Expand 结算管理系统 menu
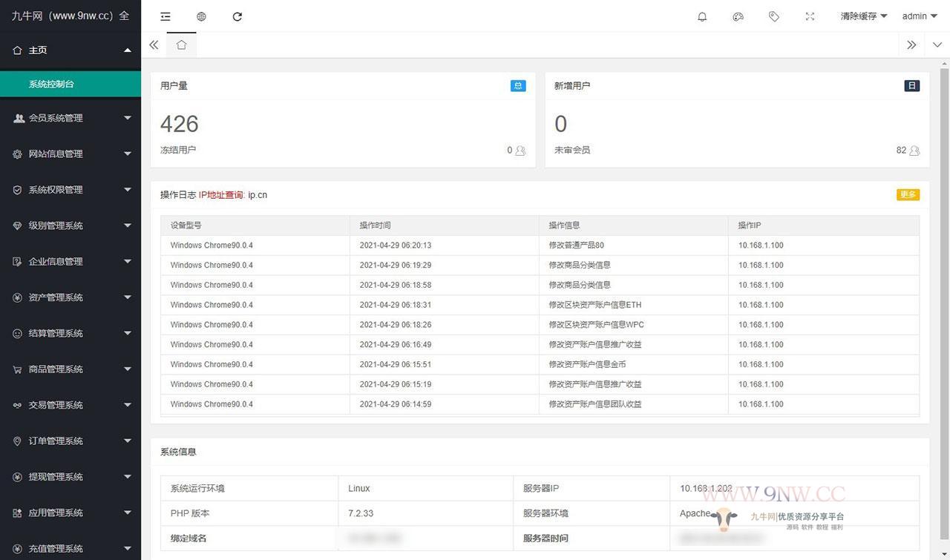This screenshot has height=560, width=950. [x=71, y=333]
